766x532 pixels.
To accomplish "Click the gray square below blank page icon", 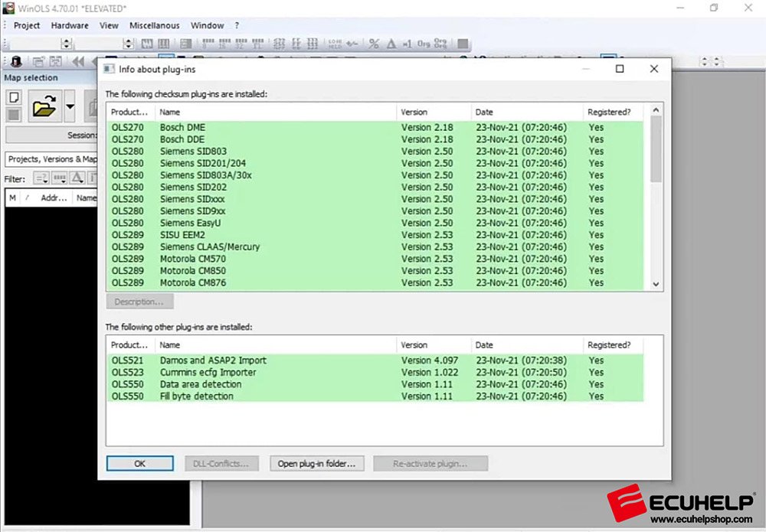I will (14, 115).
